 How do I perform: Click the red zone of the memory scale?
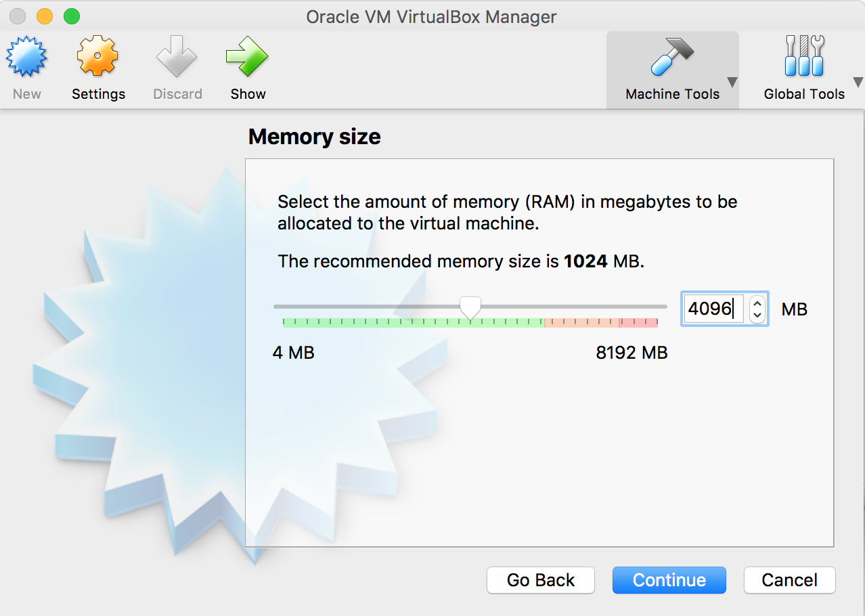click(x=638, y=322)
